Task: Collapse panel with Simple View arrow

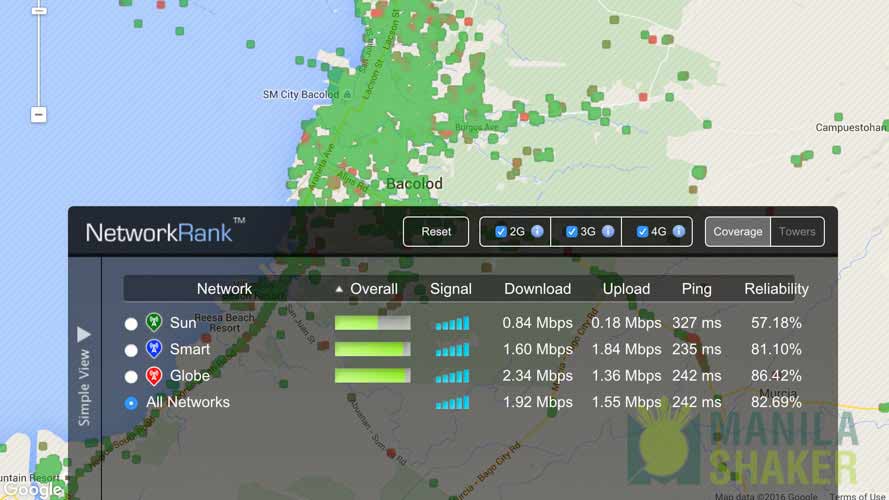Action: 84,334
